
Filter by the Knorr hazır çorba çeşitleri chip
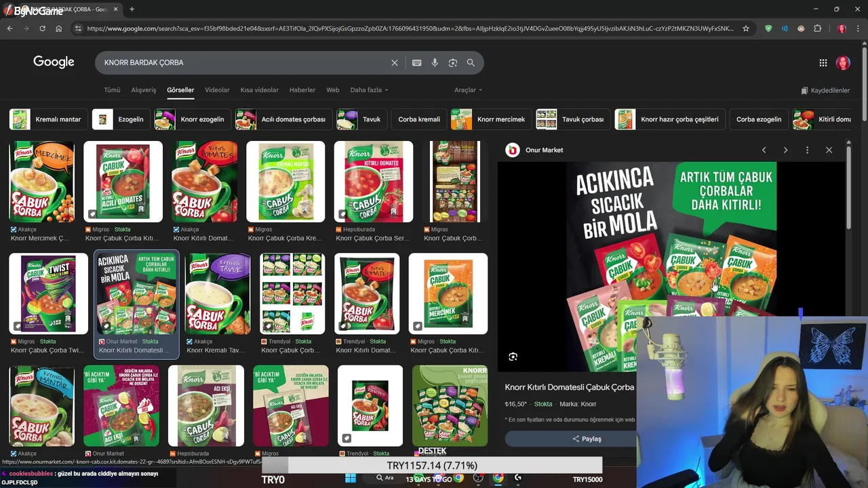click(x=670, y=119)
